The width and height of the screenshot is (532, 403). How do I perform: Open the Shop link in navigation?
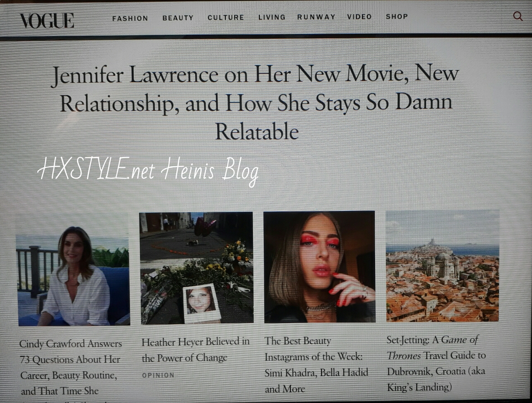[397, 17]
